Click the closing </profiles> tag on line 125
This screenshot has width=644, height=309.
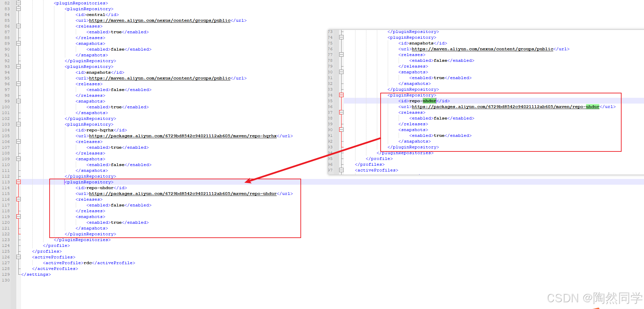47,251
